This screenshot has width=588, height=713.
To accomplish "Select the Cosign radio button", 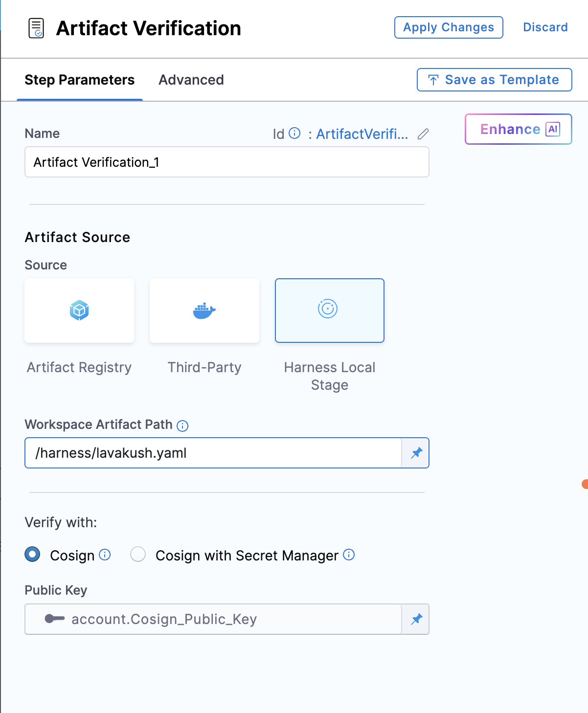I will (33, 555).
